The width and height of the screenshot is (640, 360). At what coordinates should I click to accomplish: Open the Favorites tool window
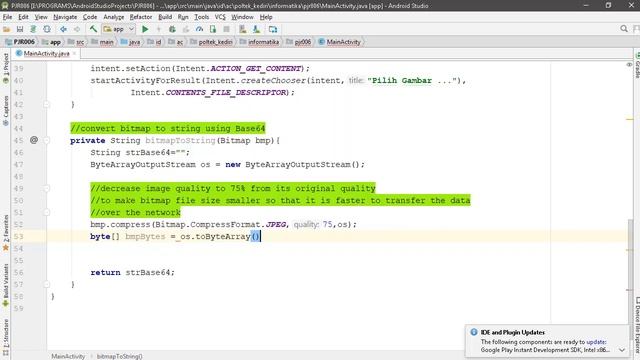pos(6,232)
